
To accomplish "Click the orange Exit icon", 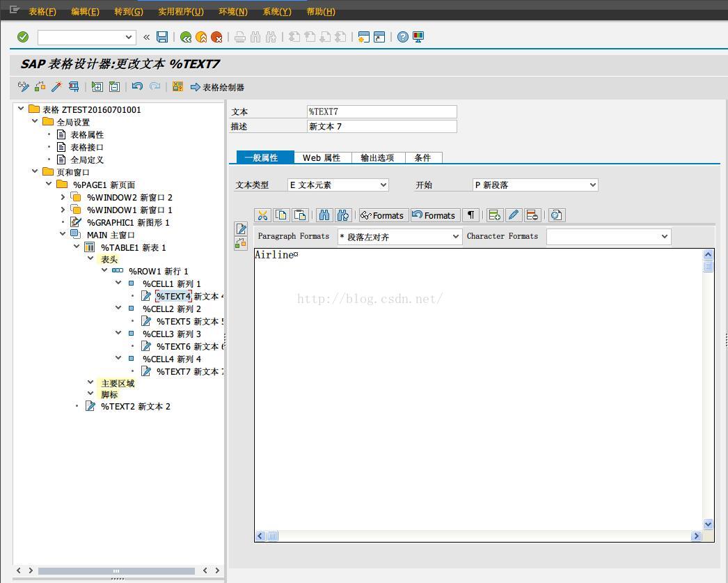I will click(201, 37).
